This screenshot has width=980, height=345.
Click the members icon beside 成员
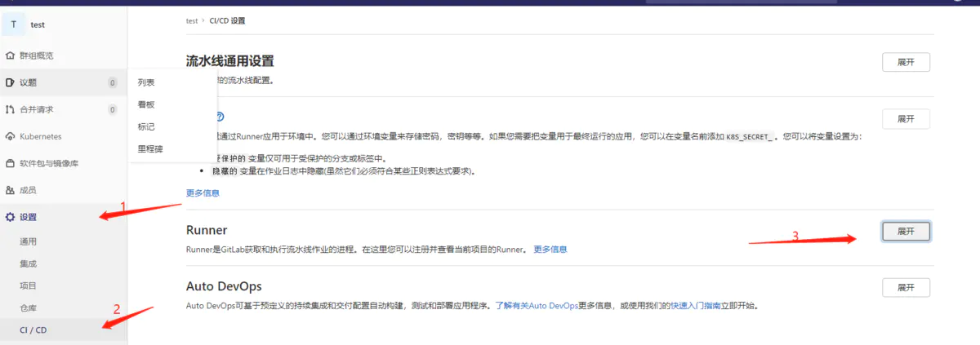coord(10,190)
